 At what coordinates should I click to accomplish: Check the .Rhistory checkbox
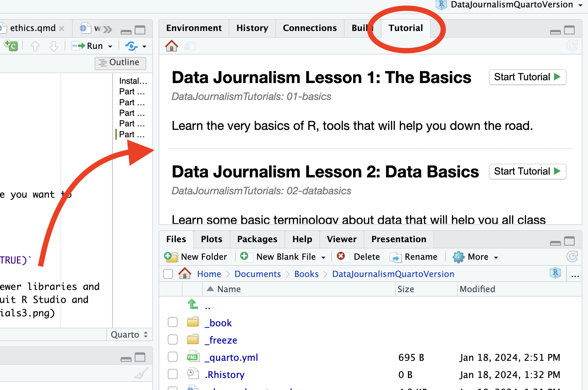[173, 374]
